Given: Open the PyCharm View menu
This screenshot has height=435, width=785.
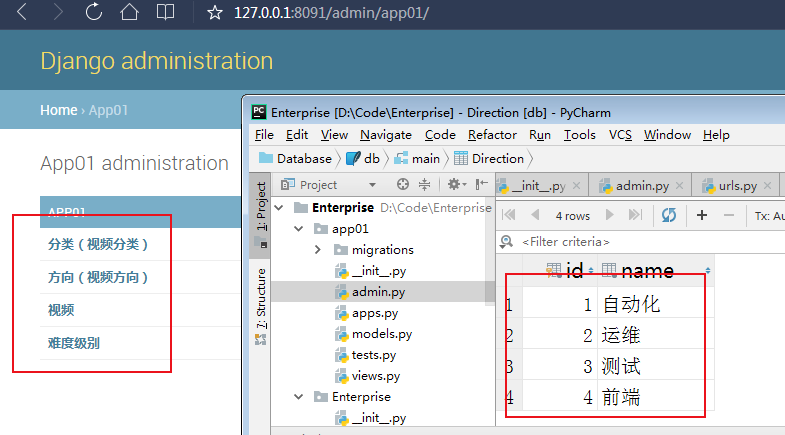Looking at the screenshot, I should coord(334,135).
